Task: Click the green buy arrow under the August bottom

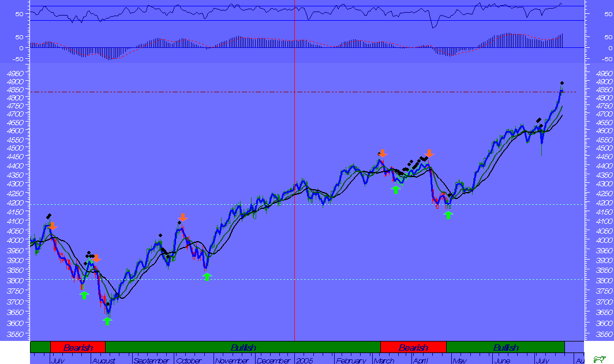Action: 108,321
